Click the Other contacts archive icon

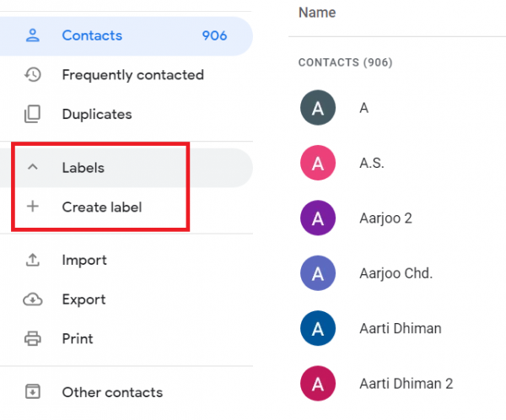[x=33, y=392]
